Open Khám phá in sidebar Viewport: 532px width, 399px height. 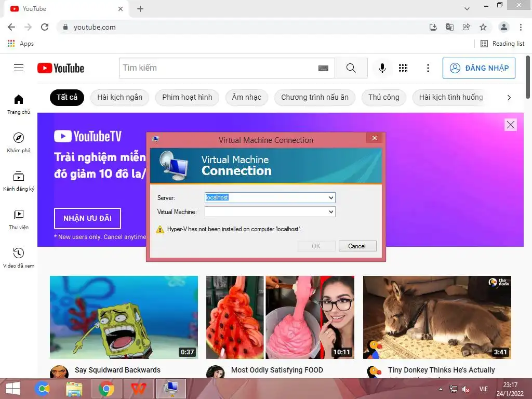click(x=19, y=142)
